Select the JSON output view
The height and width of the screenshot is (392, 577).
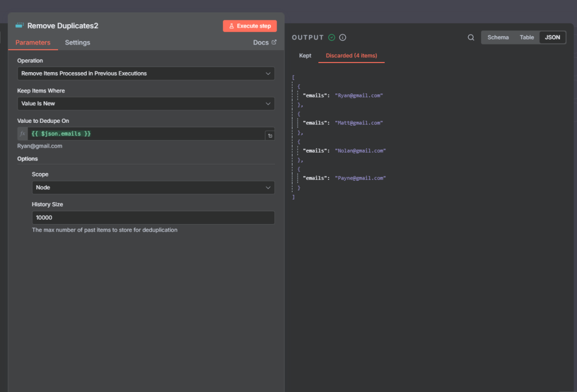coord(552,38)
